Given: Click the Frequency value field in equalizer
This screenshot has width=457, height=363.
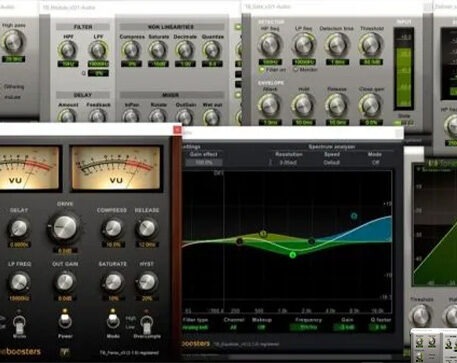Looking at the screenshot, I should [308, 328].
